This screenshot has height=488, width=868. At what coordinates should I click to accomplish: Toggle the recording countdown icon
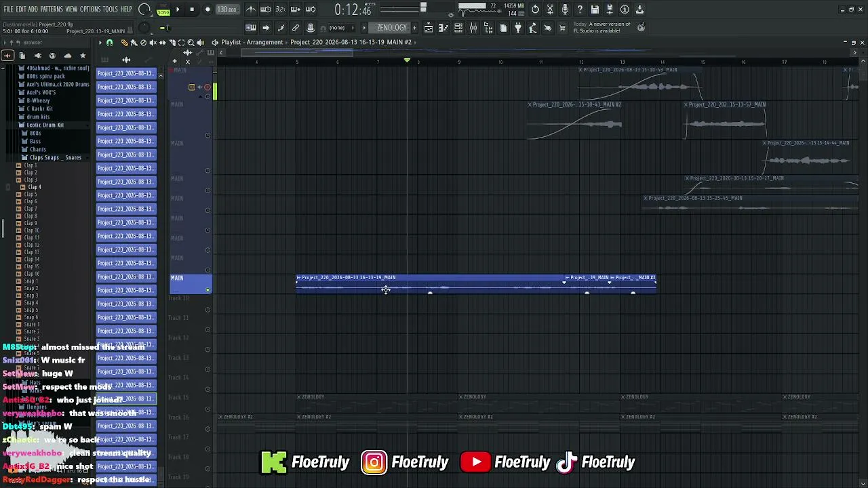pyautogui.click(x=280, y=9)
